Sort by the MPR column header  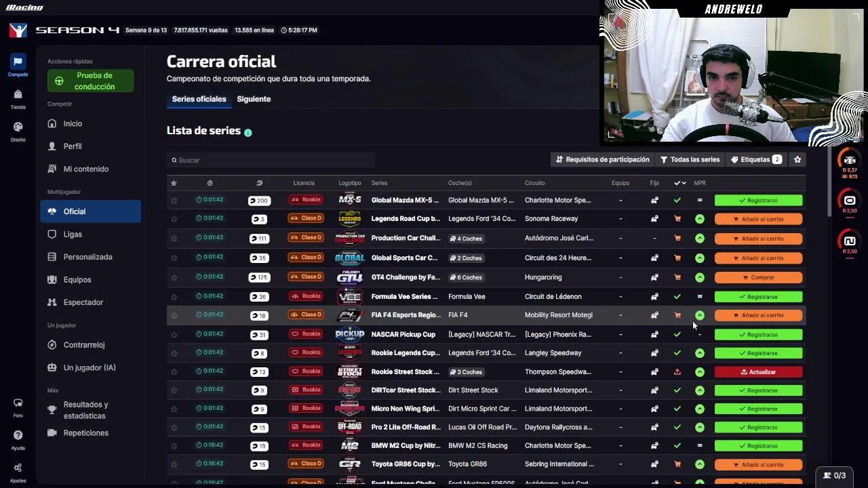tap(700, 183)
